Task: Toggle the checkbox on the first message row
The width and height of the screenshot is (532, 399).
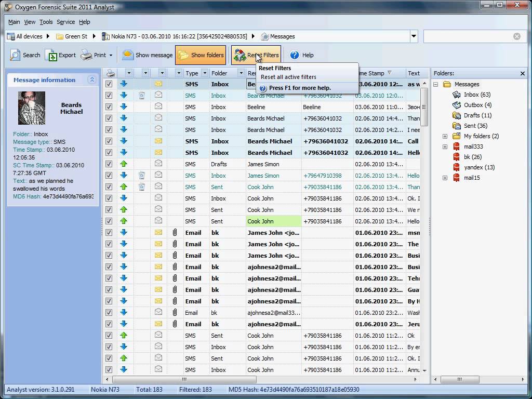Action: pyautogui.click(x=109, y=84)
